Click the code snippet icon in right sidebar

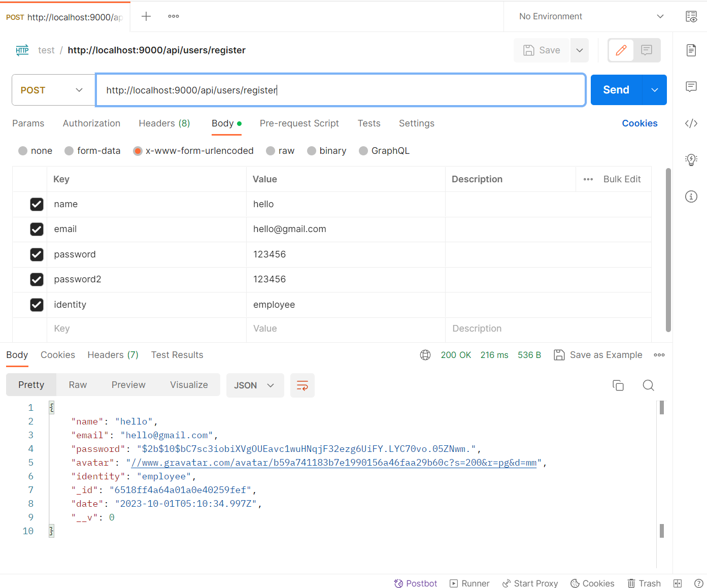[691, 123]
